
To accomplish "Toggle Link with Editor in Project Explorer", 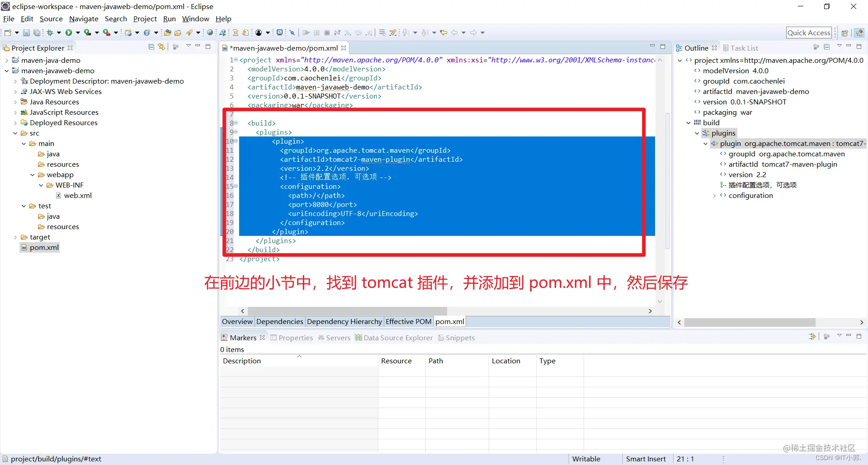I will [161, 47].
